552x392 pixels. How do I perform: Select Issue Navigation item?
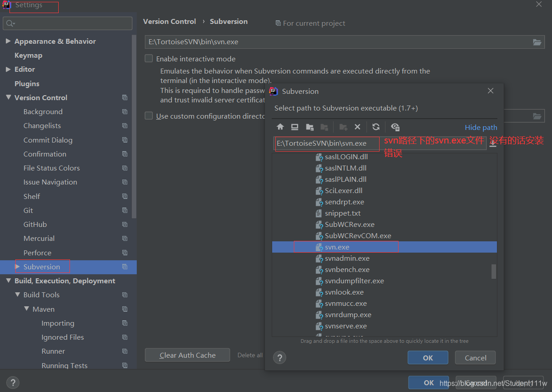coord(50,182)
